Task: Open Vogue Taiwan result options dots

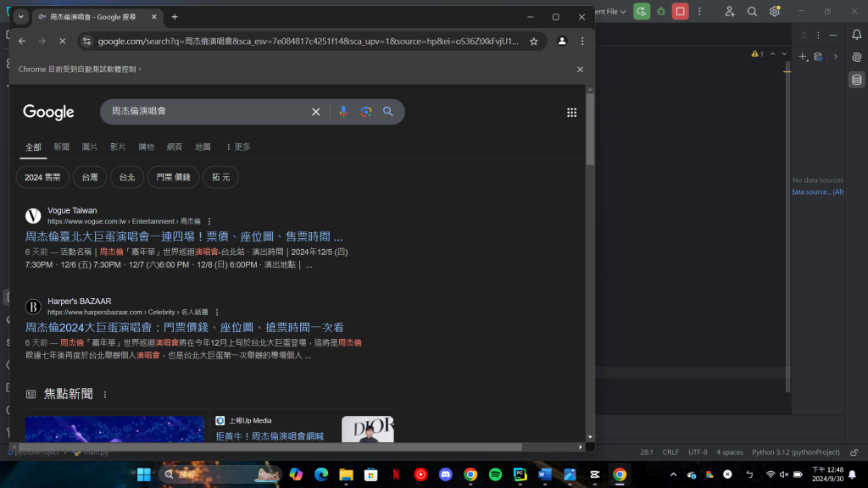Action: tap(209, 221)
